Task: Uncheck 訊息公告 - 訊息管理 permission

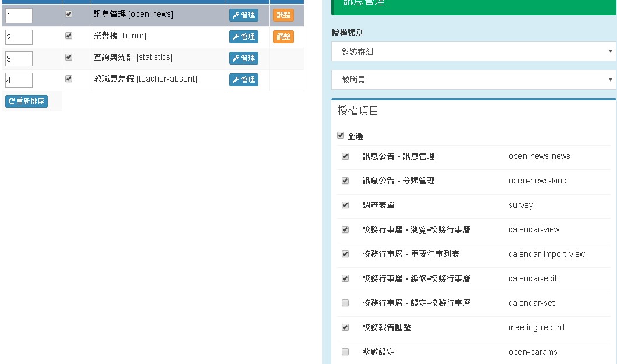Action: click(345, 156)
